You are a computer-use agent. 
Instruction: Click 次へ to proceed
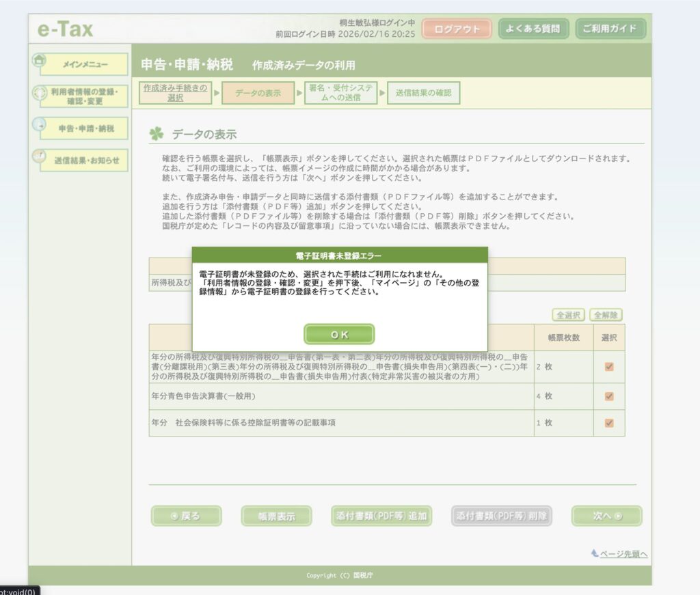[x=606, y=516]
